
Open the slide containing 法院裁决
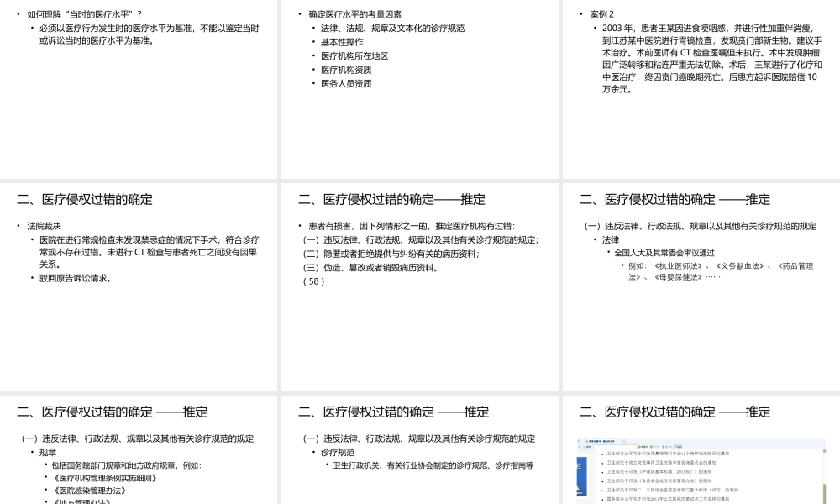point(139,286)
